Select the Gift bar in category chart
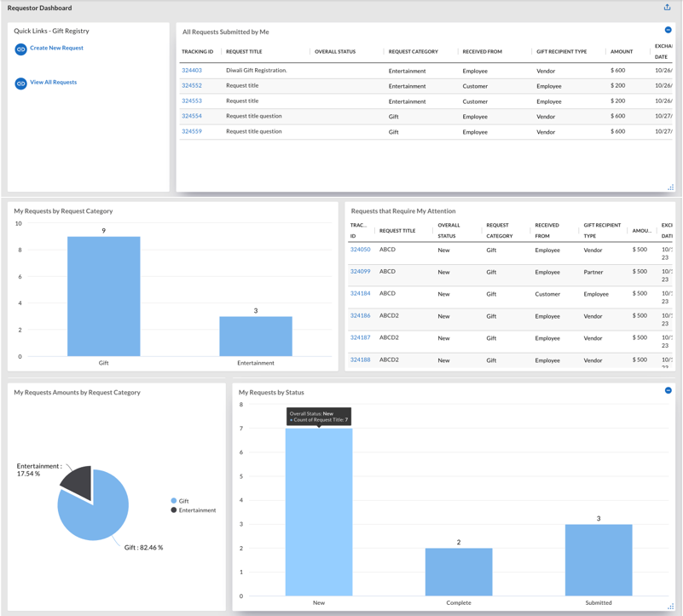This screenshot has width=683, height=616. click(x=104, y=296)
